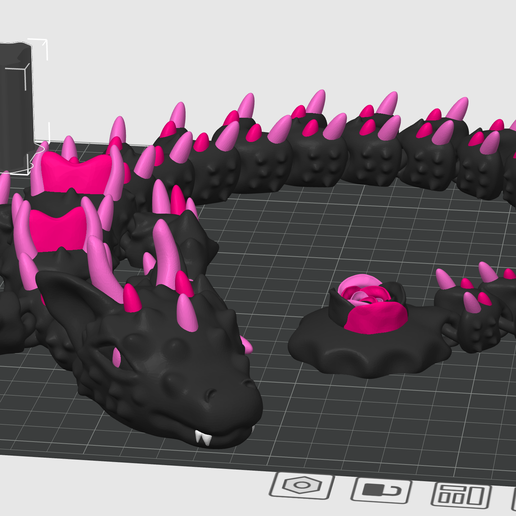Select the pink rose on cloud base

tap(369, 327)
